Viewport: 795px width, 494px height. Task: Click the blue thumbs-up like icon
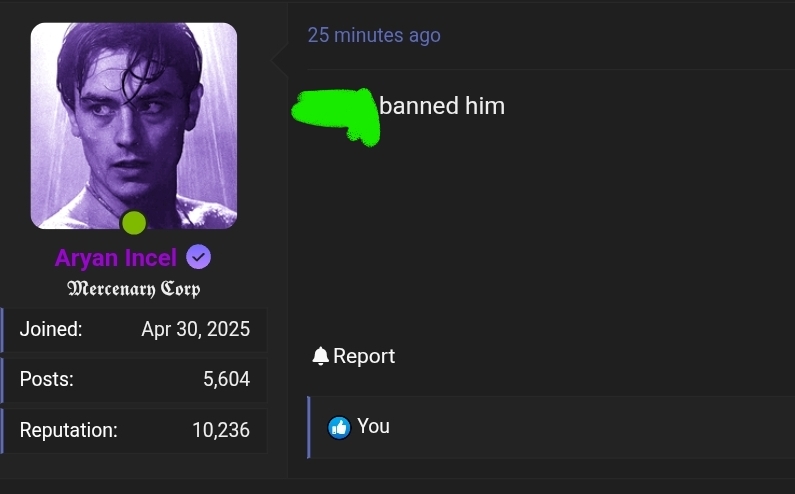point(339,428)
